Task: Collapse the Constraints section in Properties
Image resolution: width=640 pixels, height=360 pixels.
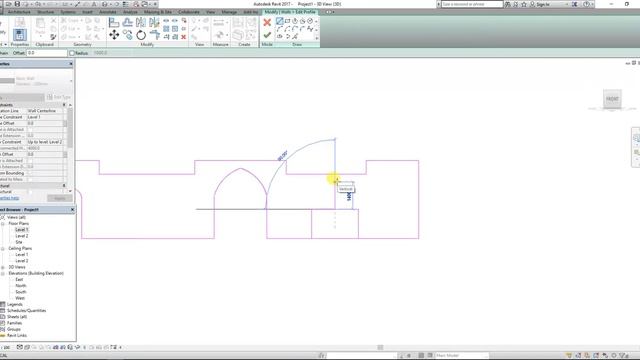Action: pyautogui.click(x=64, y=105)
